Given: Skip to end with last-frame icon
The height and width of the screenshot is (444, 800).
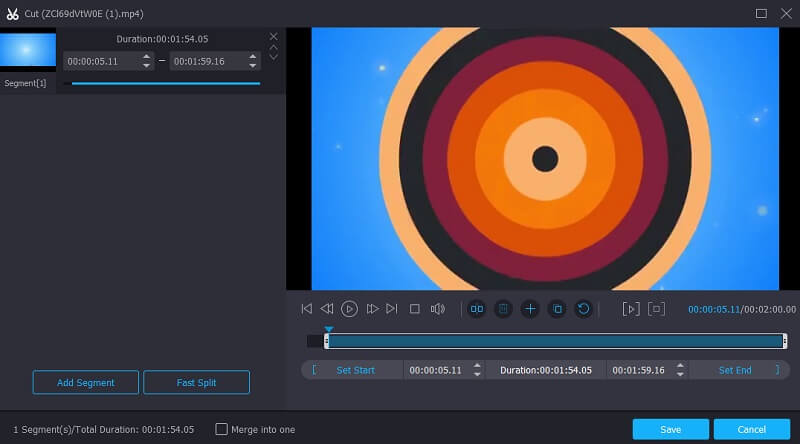Looking at the screenshot, I should pyautogui.click(x=392, y=309).
